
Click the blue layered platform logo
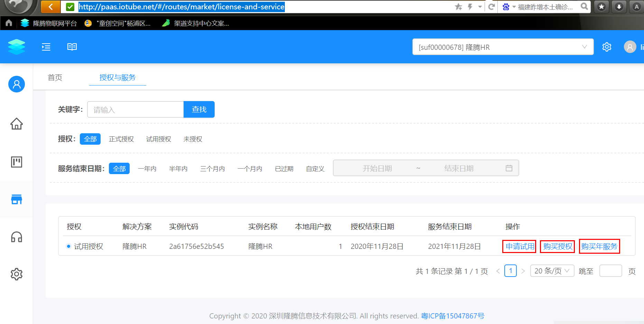(x=17, y=47)
